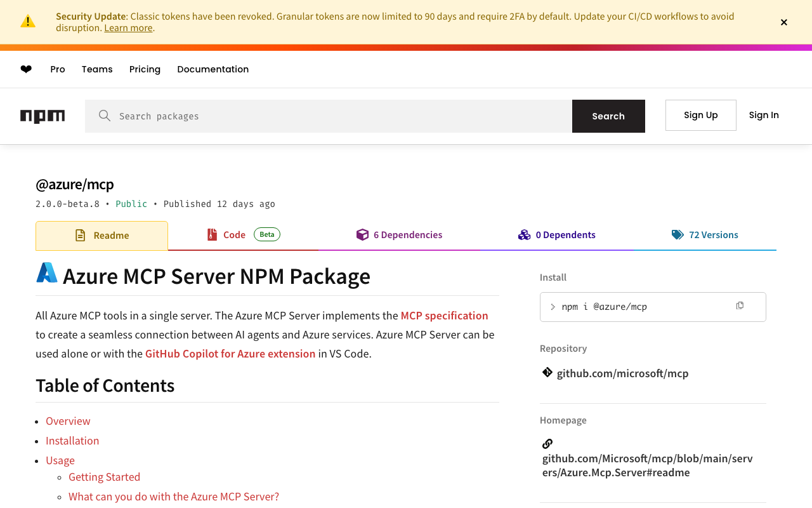The image size is (812, 508).
Task: Click the warning triangle icon
Action: 28,22
